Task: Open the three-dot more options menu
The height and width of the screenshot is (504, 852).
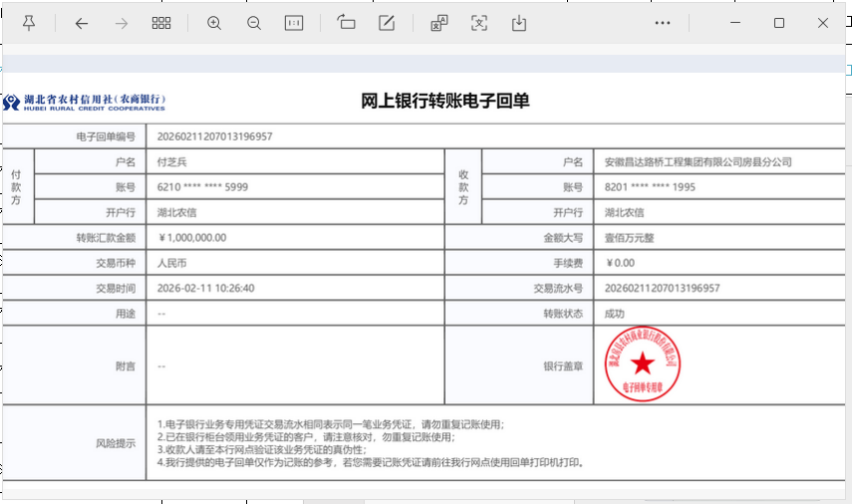Action: tap(663, 23)
